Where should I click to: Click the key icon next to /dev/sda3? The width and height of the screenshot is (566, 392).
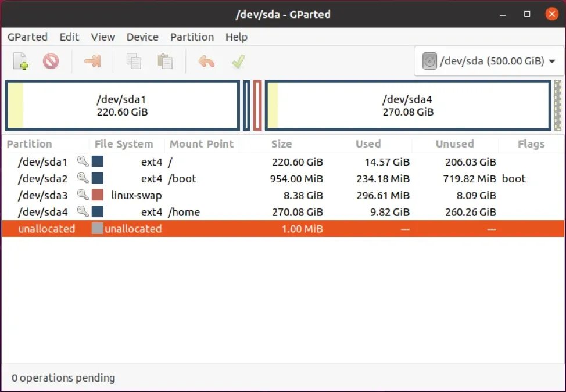pos(83,195)
